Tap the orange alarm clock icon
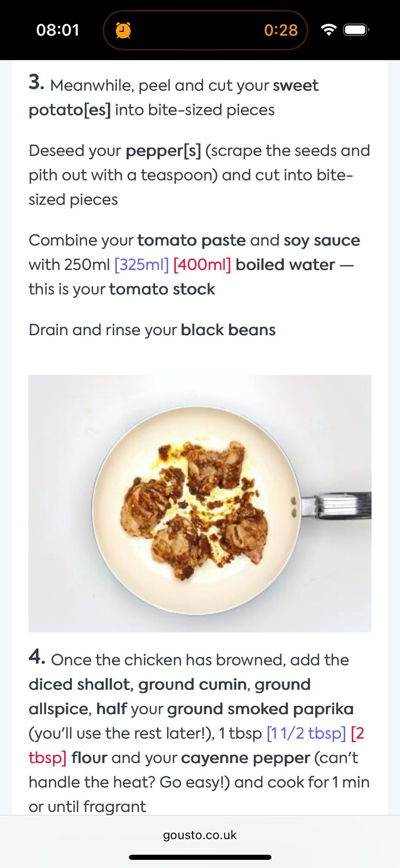The width and height of the screenshot is (400, 868). click(x=123, y=30)
